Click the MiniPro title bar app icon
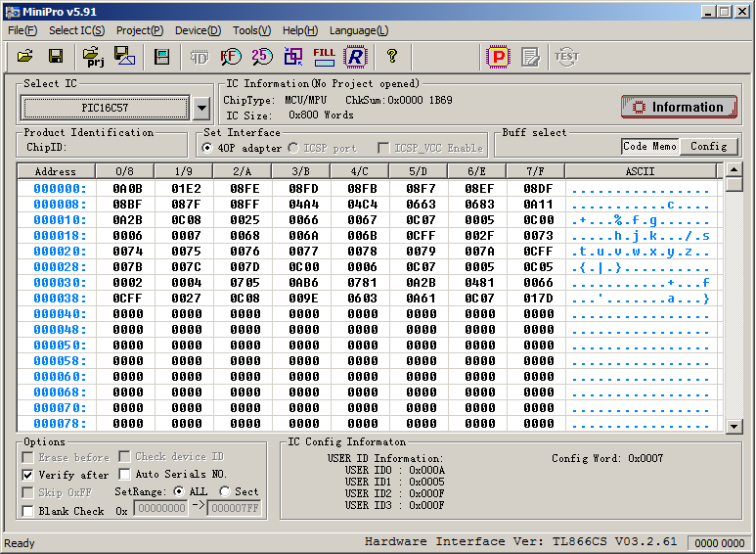The width and height of the screenshot is (756, 554). point(13,12)
